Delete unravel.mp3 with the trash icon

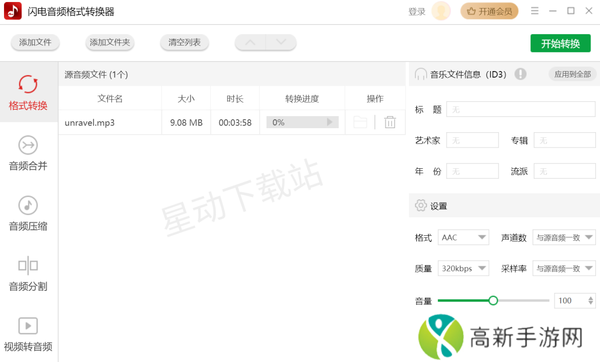coord(390,122)
